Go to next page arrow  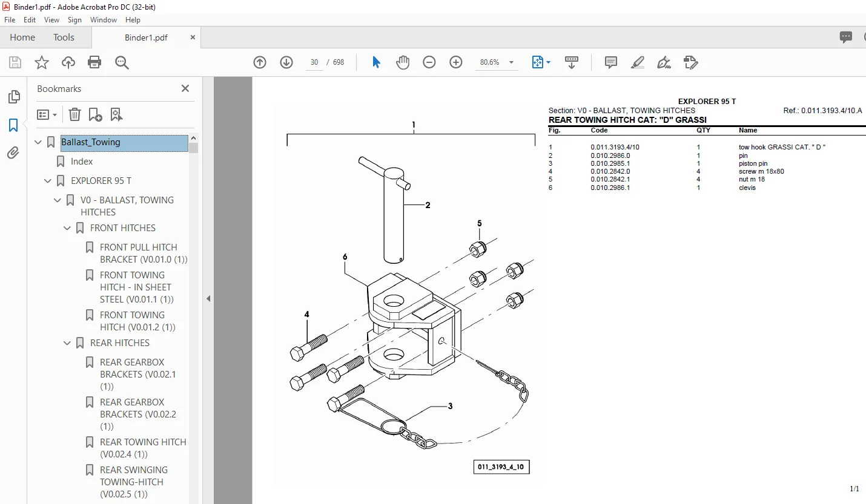(x=286, y=62)
